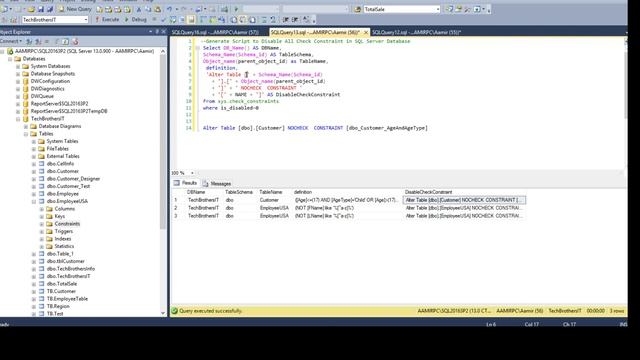Expand the Database Snapshots folder

[x=18, y=74]
